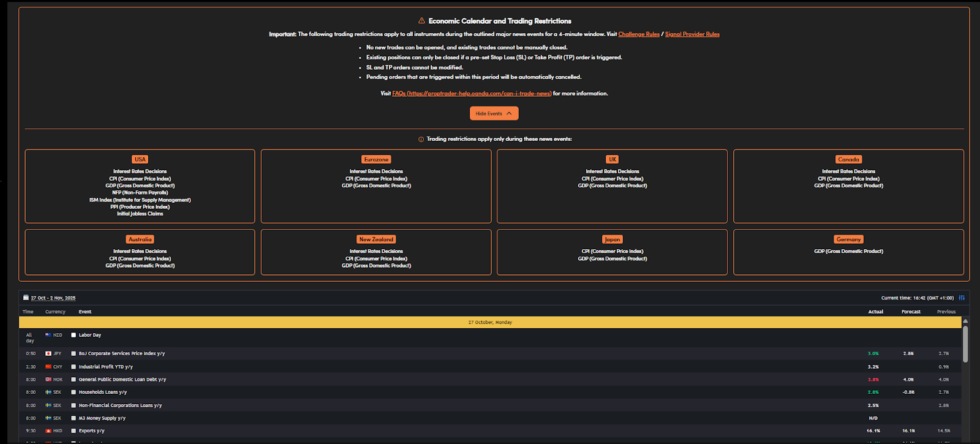Click the New Zealand flag on Labor Day row

[x=48, y=335]
